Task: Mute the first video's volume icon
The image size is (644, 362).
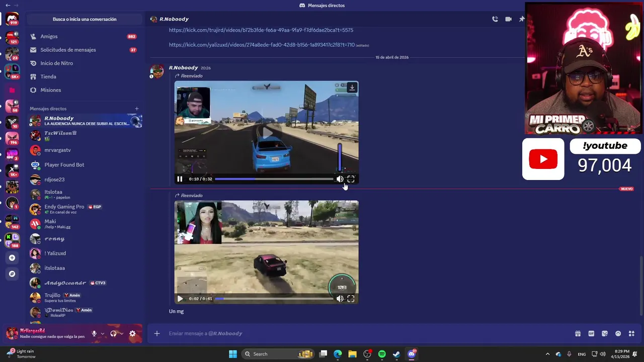Action: [340, 179]
